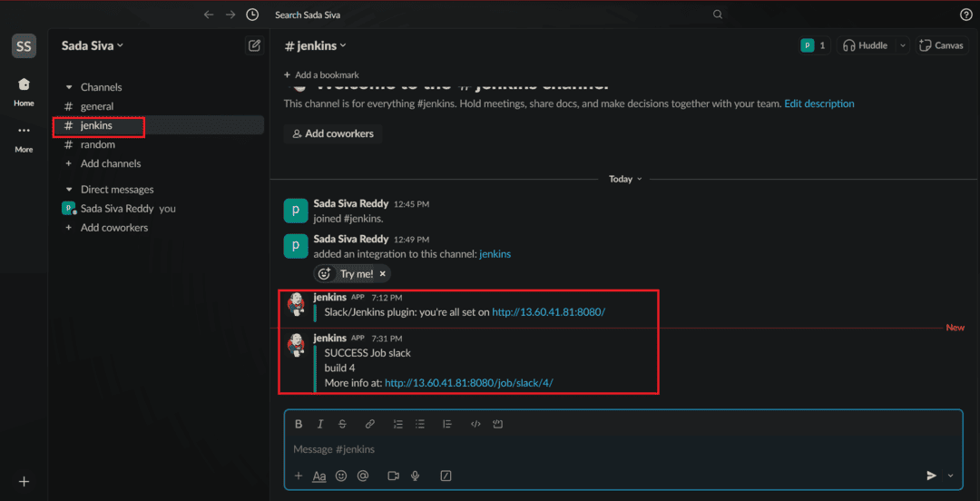Open the SS workspace switcher tile
980x501 pixels.
[24, 46]
